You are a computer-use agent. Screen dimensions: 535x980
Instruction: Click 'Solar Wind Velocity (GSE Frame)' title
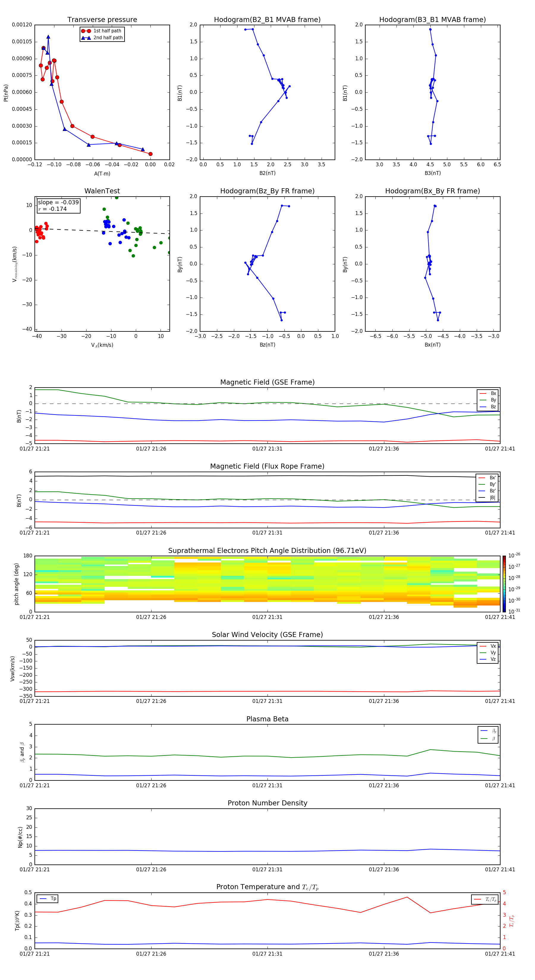coord(267,635)
